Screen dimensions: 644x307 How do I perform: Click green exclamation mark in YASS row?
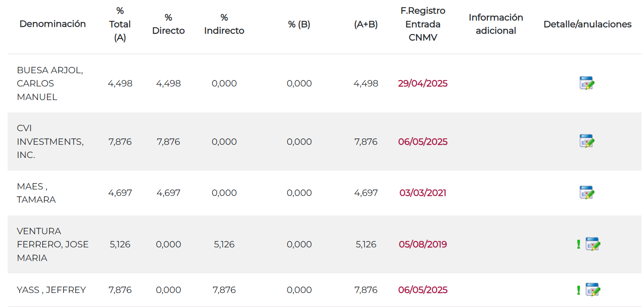pos(578,290)
